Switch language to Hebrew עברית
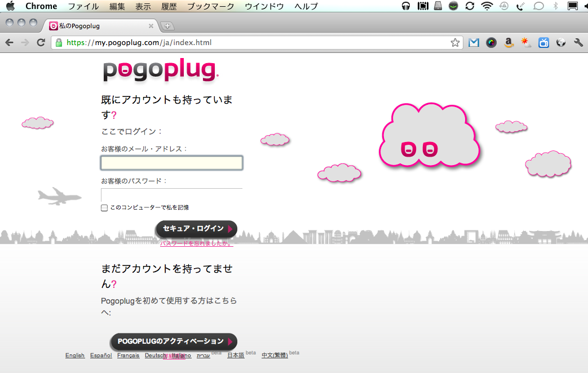588x373 pixels. point(204,356)
